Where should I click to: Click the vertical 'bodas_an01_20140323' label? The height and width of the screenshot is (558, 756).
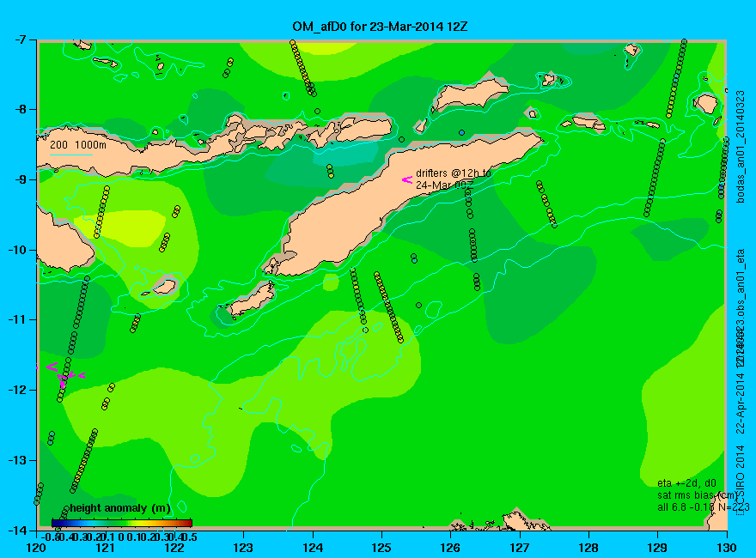[x=741, y=147]
